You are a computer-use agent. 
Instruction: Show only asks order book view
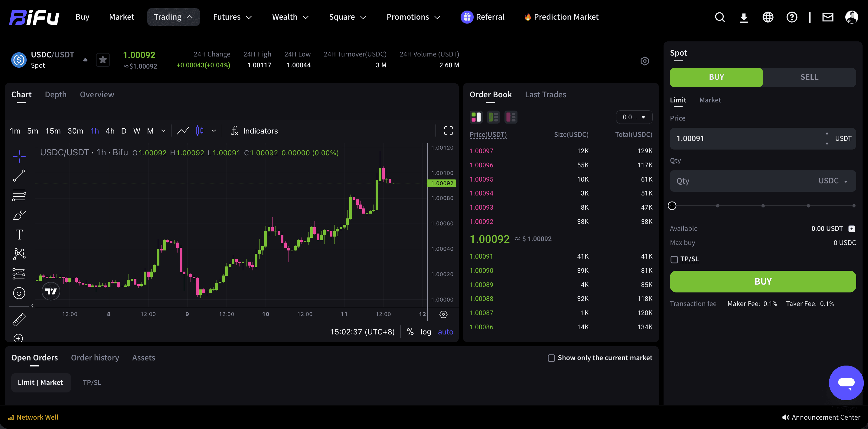511,117
